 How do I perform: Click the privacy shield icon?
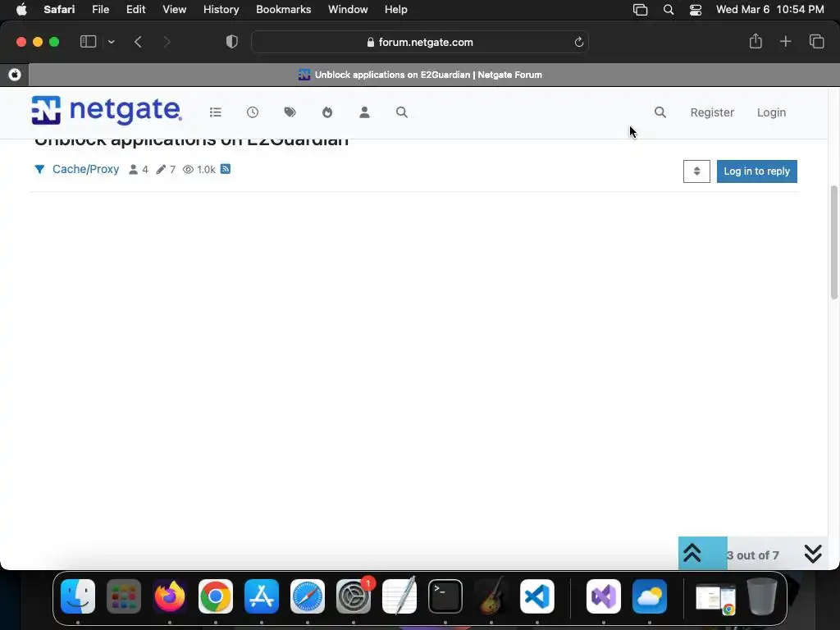click(231, 42)
